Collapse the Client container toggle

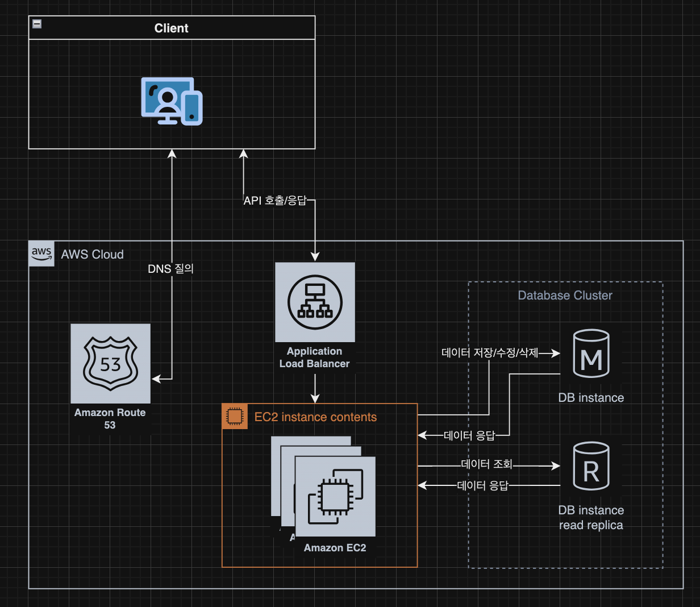tap(37, 23)
